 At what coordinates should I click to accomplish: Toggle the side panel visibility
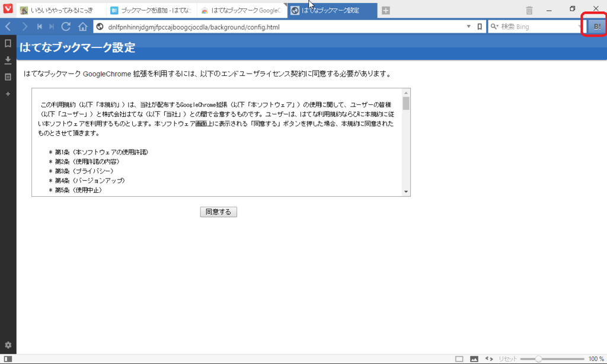coord(8,359)
